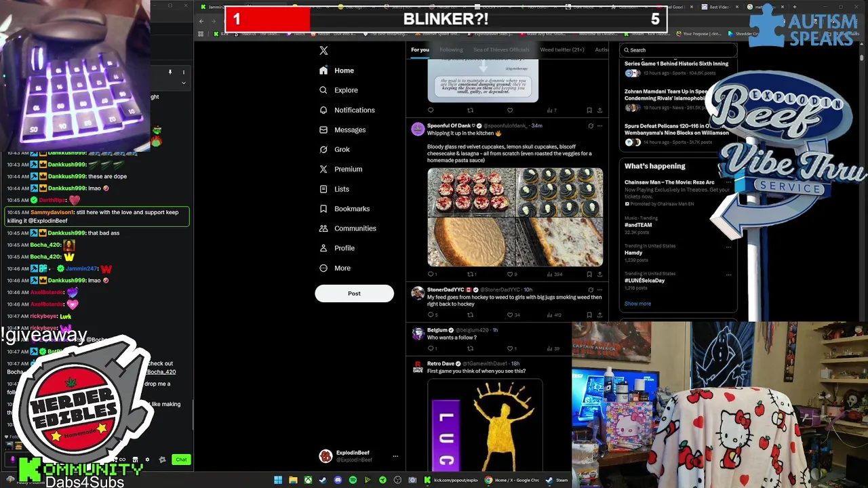Switch to the Following tab
The image size is (868, 488).
click(x=451, y=49)
